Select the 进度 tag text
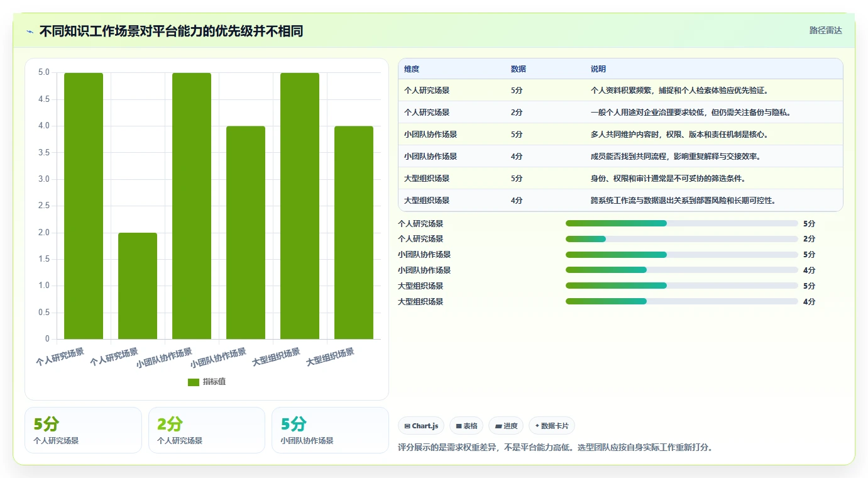 point(510,426)
